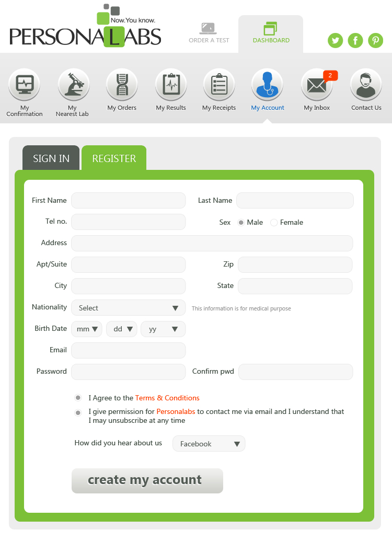Click the inbox notification badge

[330, 75]
